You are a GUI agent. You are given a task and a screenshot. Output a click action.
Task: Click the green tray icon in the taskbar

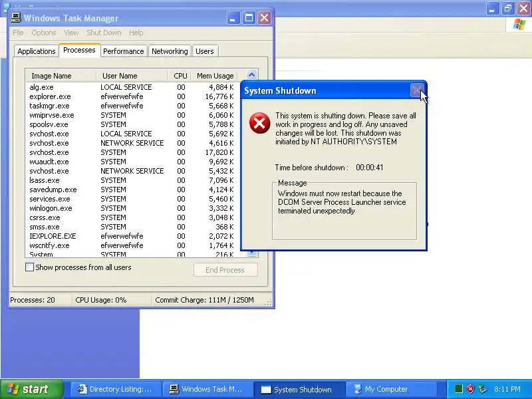(x=458, y=389)
